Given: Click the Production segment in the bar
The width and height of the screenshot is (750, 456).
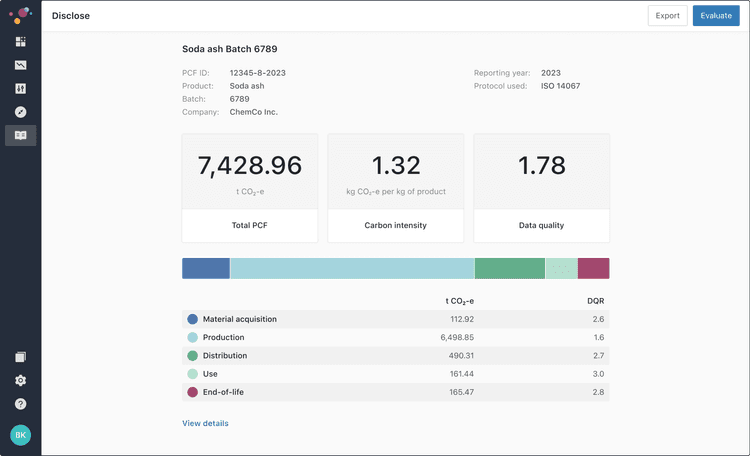Looking at the screenshot, I should pyautogui.click(x=352, y=268).
